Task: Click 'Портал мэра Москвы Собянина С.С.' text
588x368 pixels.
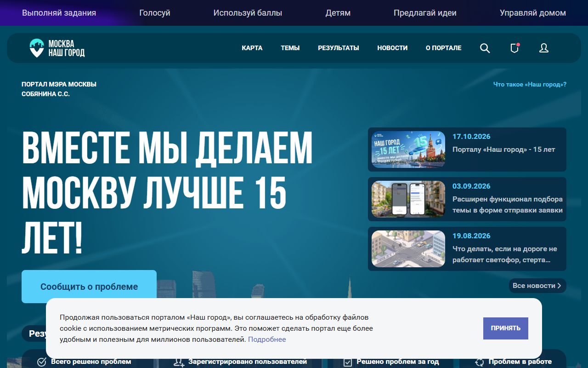Action: click(59, 89)
